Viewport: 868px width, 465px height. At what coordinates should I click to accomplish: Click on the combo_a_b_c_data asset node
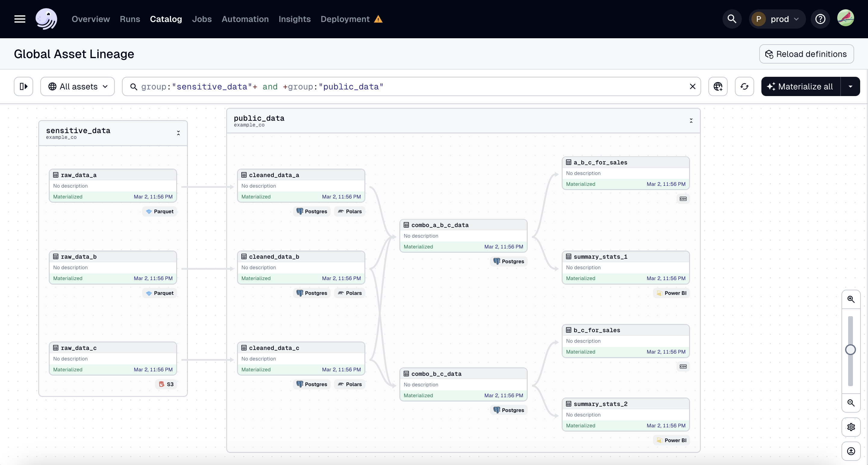tap(463, 236)
